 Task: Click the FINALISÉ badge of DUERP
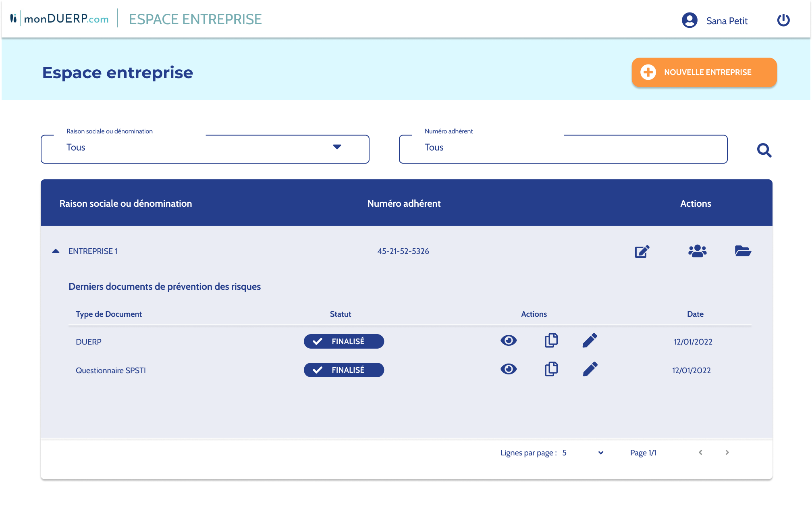coord(344,341)
